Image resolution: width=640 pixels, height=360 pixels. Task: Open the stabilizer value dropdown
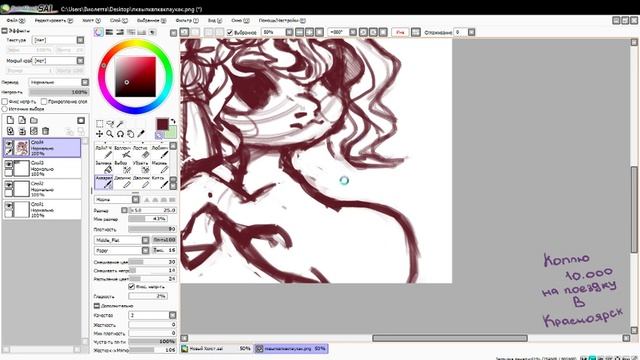[471, 32]
